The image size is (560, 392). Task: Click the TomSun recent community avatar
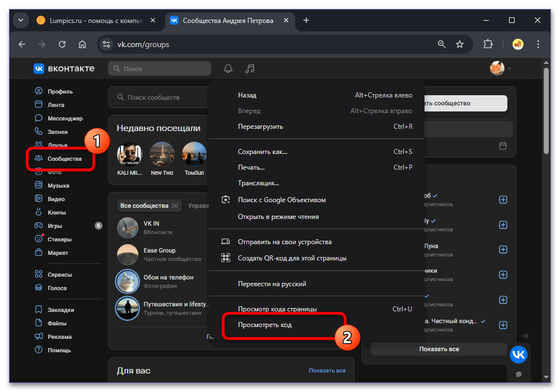coord(194,154)
